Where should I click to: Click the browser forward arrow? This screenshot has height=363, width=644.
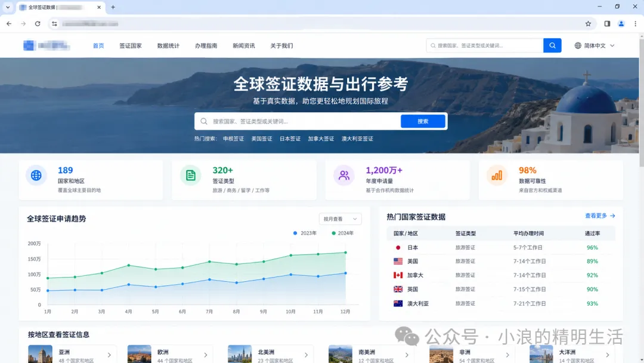point(23,24)
